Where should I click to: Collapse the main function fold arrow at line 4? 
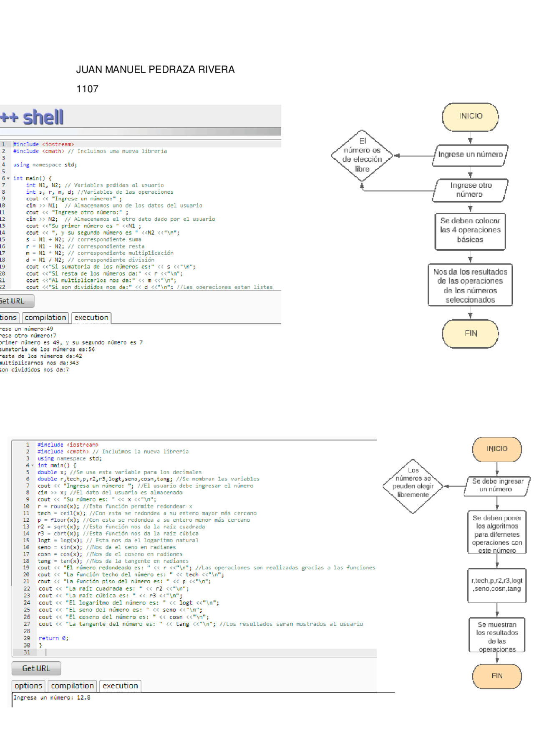[x=33, y=465]
